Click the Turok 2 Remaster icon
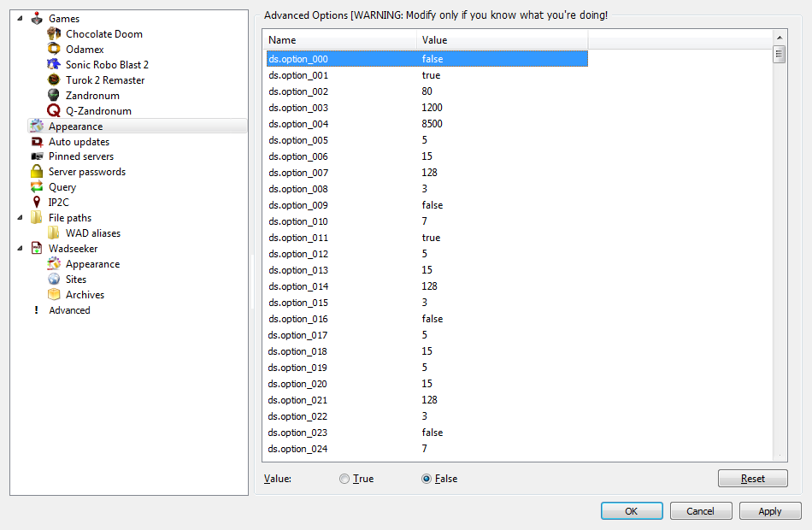 point(54,80)
